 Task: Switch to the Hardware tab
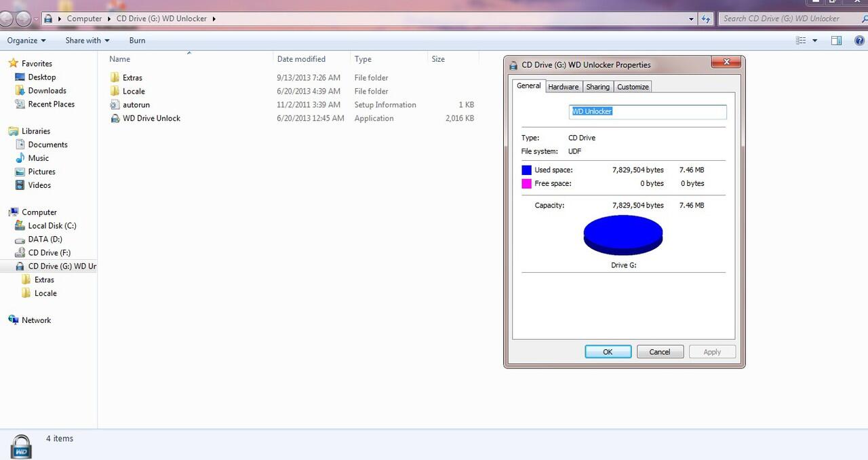pos(564,87)
